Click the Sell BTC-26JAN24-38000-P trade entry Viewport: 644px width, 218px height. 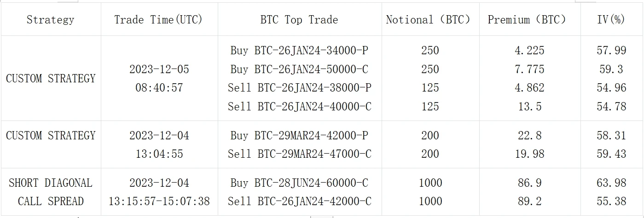click(299, 87)
